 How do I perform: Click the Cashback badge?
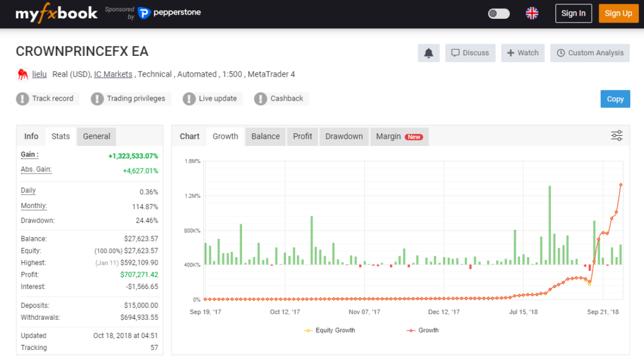280,99
